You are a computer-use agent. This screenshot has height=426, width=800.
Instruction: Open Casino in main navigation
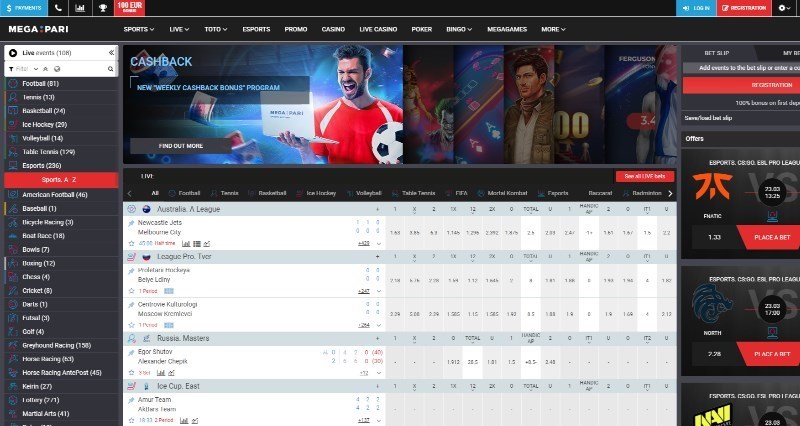(x=333, y=30)
